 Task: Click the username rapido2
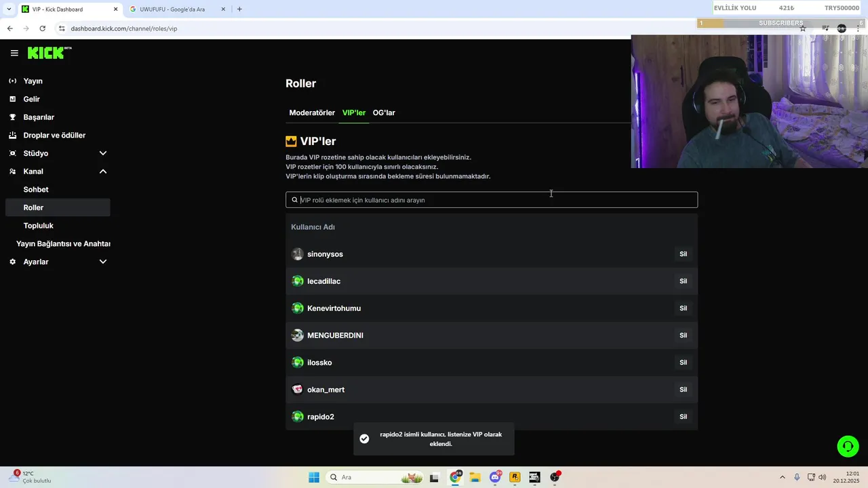pyautogui.click(x=321, y=417)
